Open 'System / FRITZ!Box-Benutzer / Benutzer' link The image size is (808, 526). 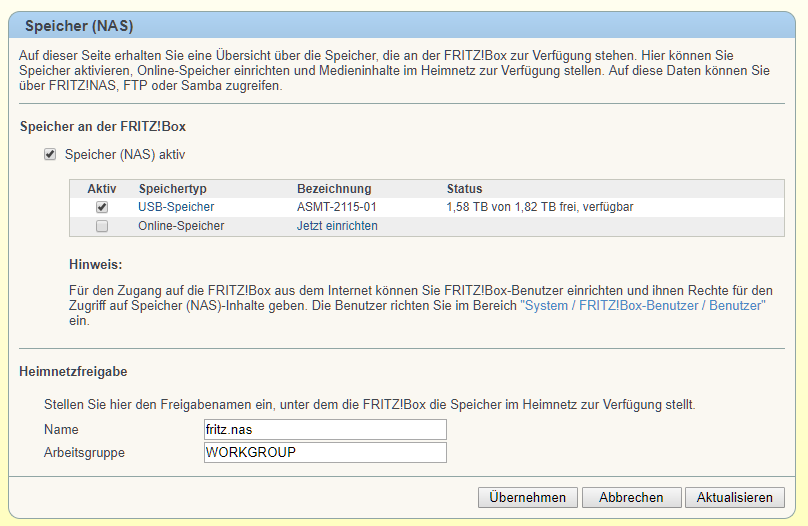(x=643, y=305)
